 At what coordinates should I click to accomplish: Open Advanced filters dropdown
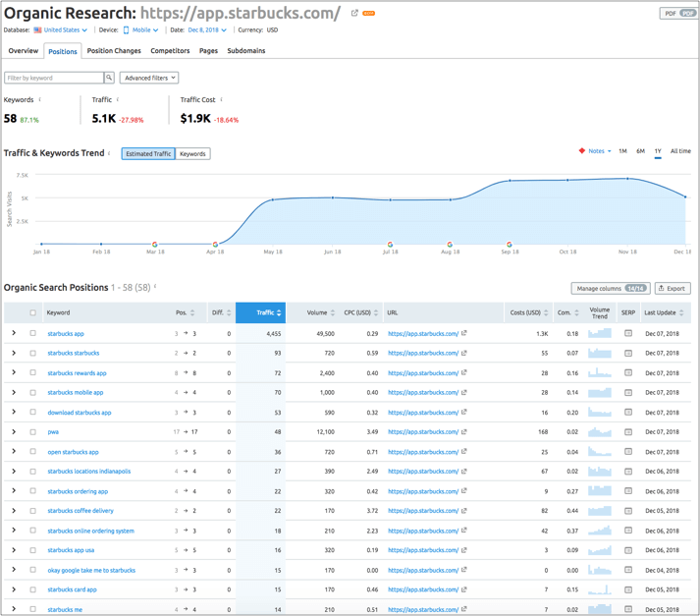(149, 78)
